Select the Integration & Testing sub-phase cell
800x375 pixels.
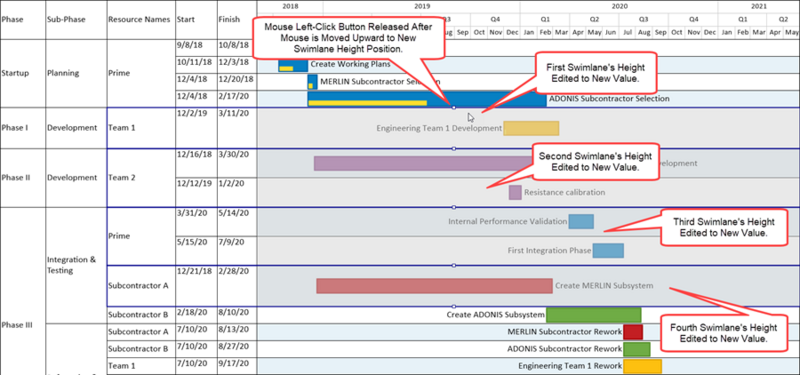pos(76,265)
